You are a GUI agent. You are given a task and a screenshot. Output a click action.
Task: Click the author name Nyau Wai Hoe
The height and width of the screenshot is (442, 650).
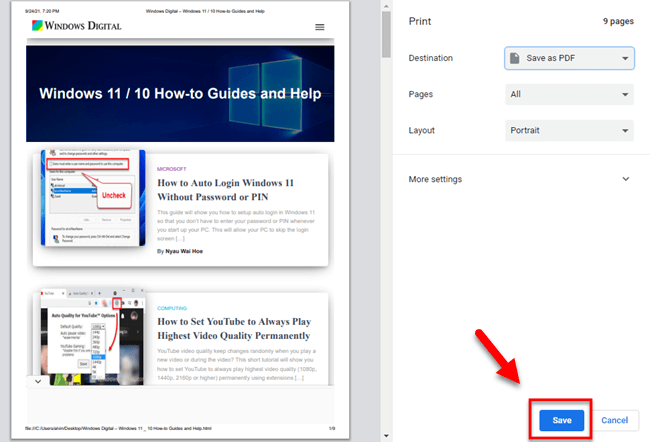click(184, 251)
